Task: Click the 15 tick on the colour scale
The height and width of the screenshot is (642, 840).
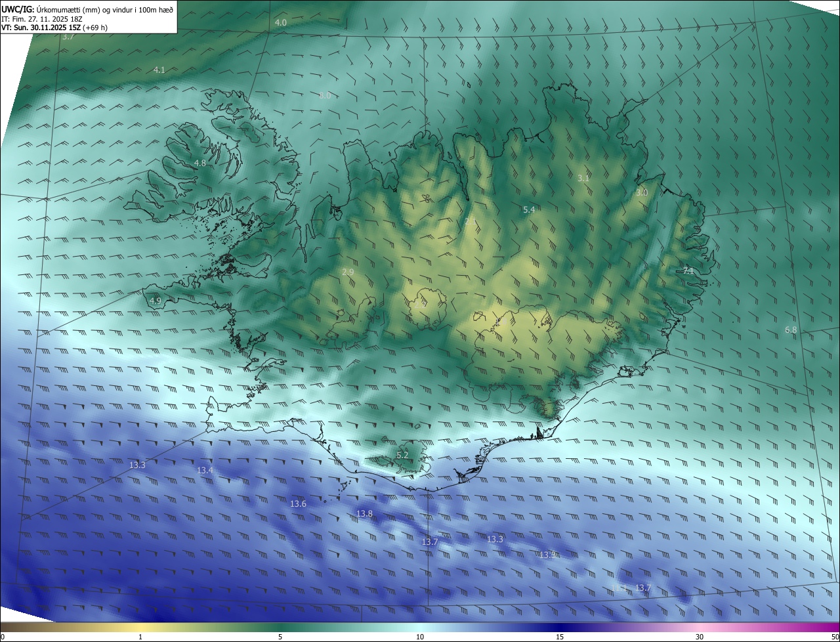Action: click(560, 637)
